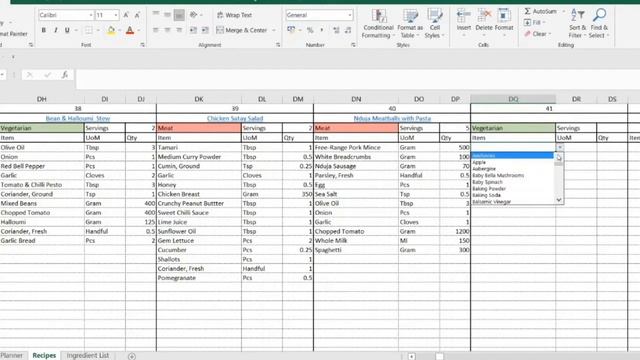Open Format as Table gallery
The height and width of the screenshot is (360, 640).
point(410,24)
